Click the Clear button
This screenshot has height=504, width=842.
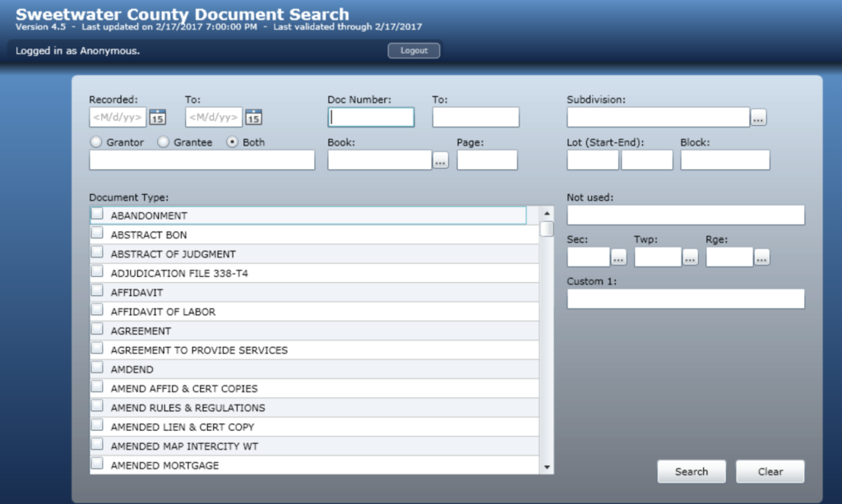[x=770, y=471]
